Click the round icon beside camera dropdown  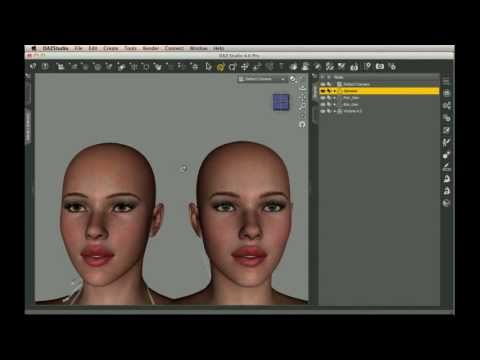pyautogui.click(x=293, y=79)
